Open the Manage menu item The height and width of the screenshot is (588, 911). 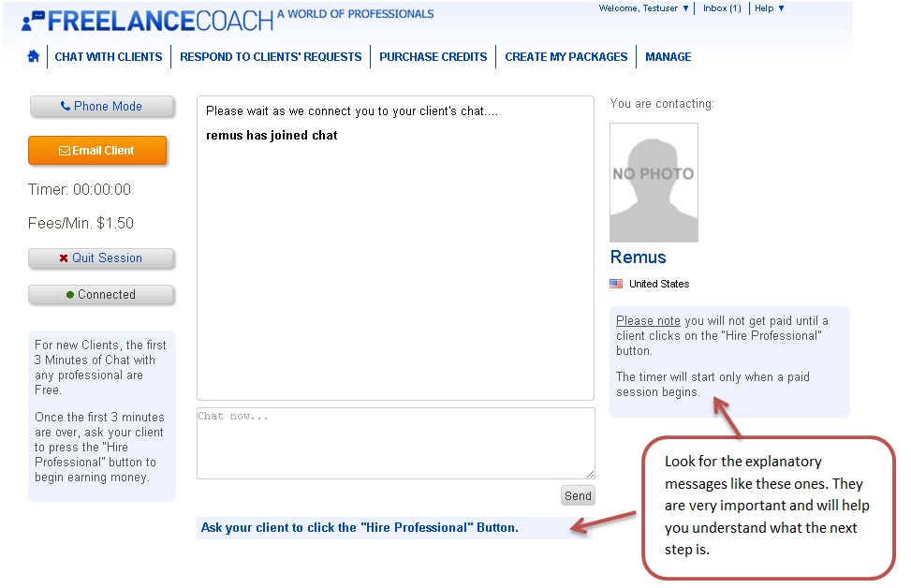tap(669, 57)
